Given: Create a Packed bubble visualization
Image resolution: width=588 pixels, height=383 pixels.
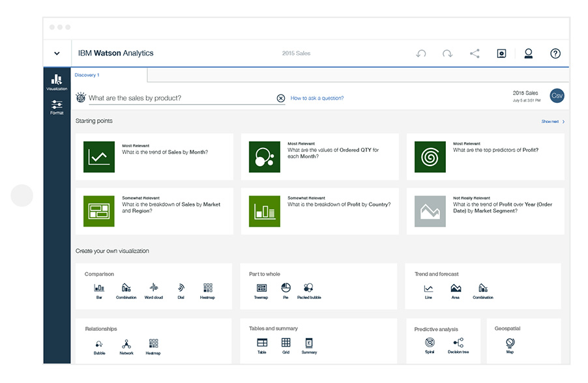Looking at the screenshot, I should click(309, 291).
